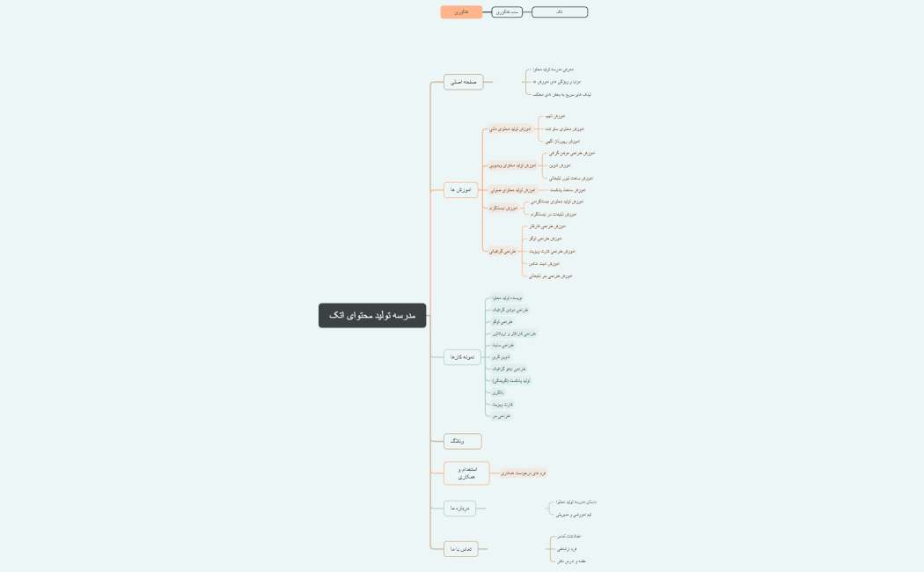Click the آموزش تولید محتوای متنی subtopic

(510, 128)
